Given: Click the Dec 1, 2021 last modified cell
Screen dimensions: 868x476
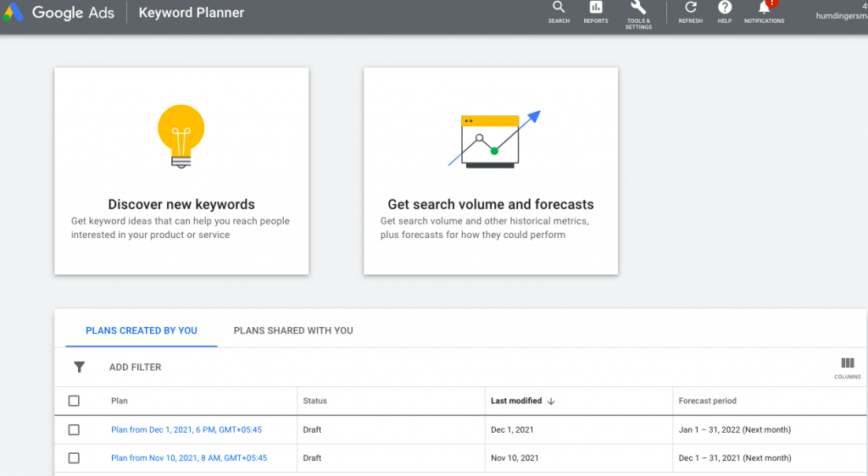Looking at the screenshot, I should pos(512,429).
